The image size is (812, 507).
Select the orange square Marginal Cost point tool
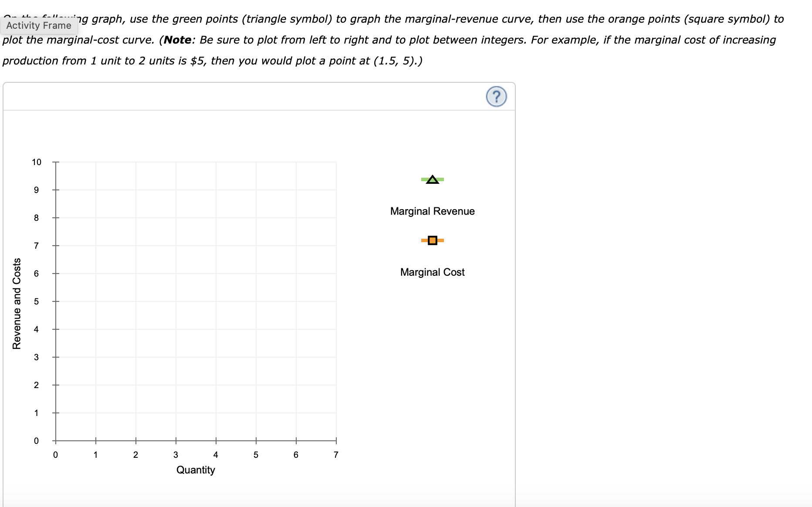[x=432, y=240]
